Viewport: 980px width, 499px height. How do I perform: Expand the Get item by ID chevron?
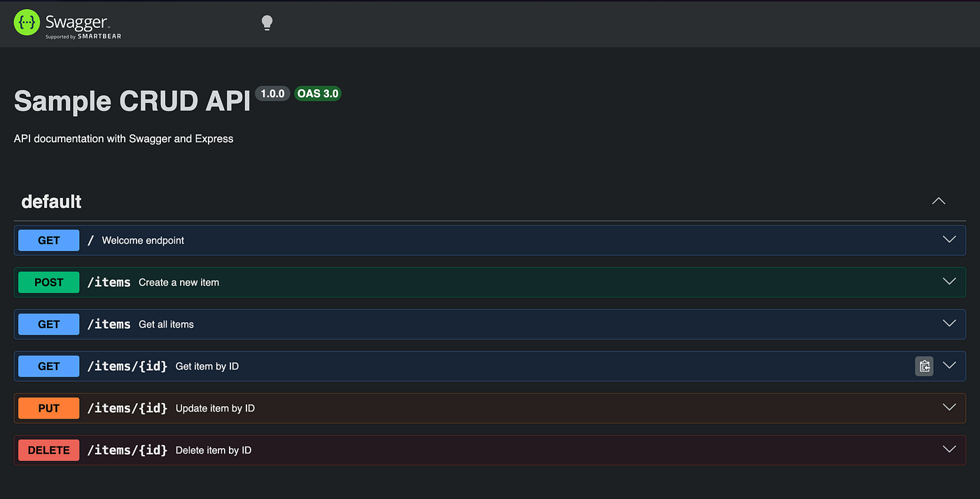(949, 365)
